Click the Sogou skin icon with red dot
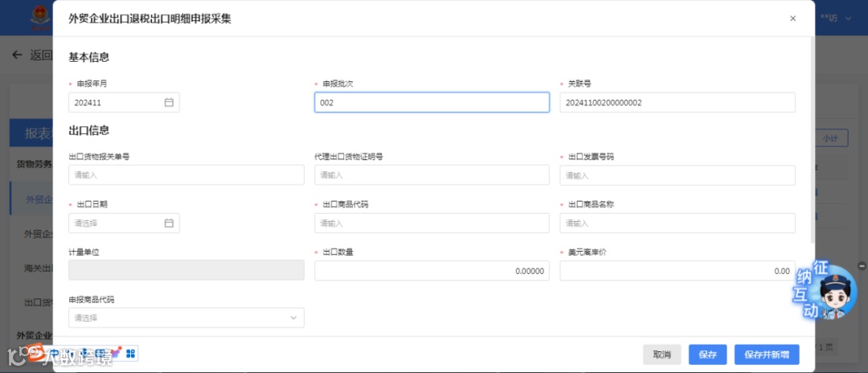Screen dimensions: 868x373 pyautogui.click(x=117, y=352)
